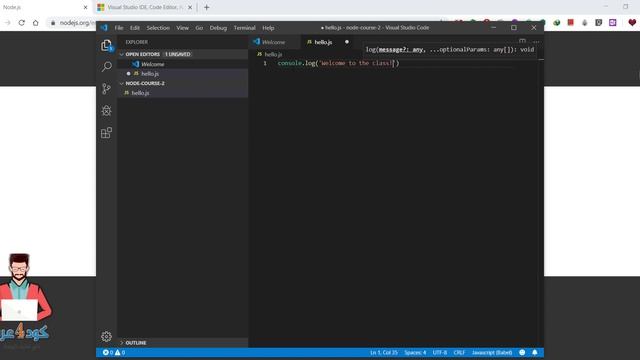Open the View menu
The height and width of the screenshot is (360, 640).
coord(182,28)
